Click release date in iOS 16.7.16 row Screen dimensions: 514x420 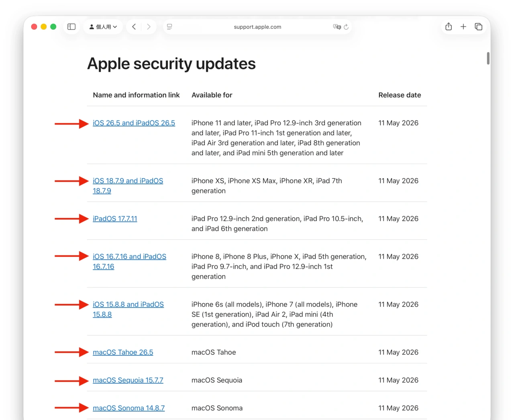tap(398, 256)
